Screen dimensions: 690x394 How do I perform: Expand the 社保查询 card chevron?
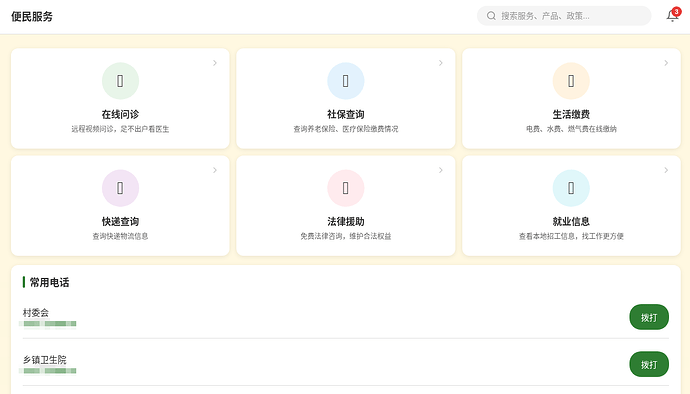point(440,63)
